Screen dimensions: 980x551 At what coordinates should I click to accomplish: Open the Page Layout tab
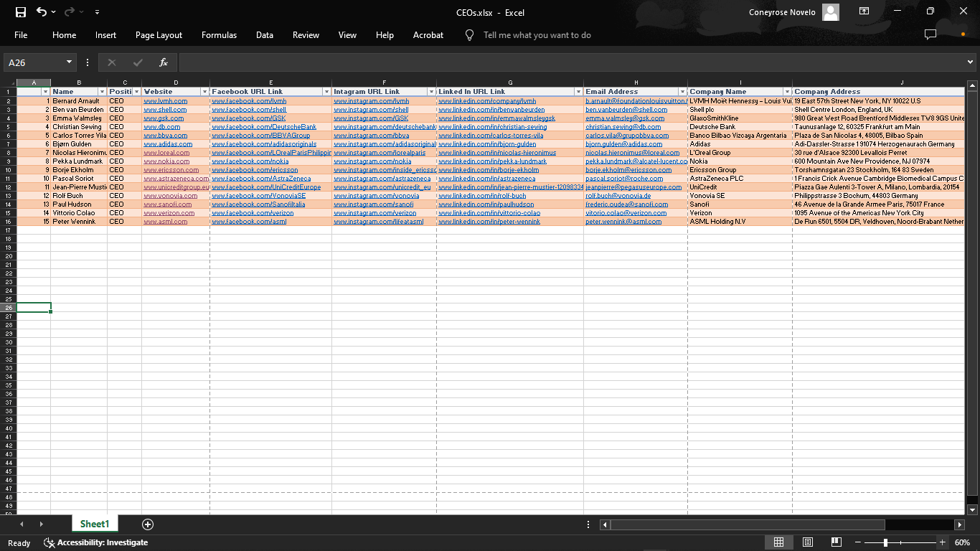pyautogui.click(x=159, y=35)
